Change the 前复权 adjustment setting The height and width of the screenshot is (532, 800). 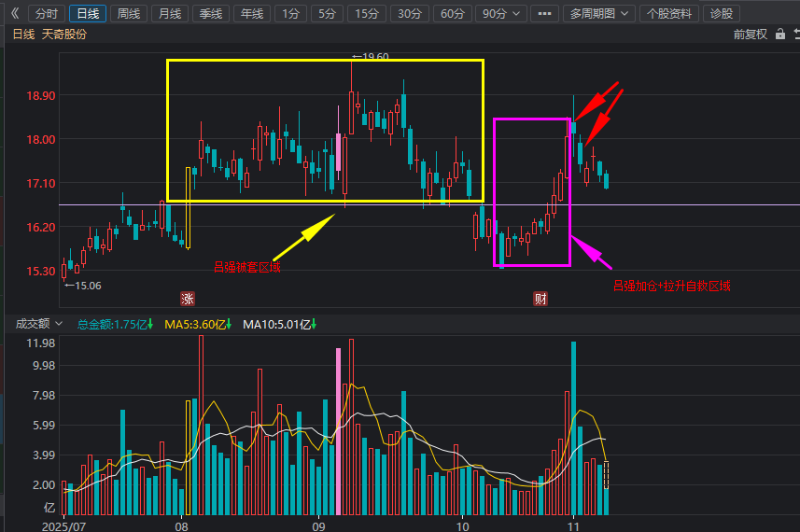(750, 35)
